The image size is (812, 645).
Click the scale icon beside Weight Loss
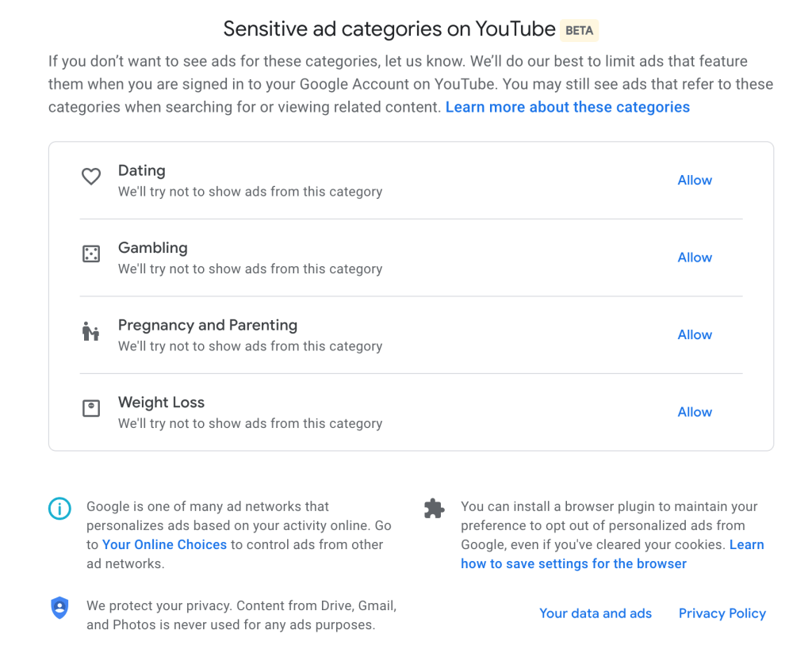coord(91,409)
